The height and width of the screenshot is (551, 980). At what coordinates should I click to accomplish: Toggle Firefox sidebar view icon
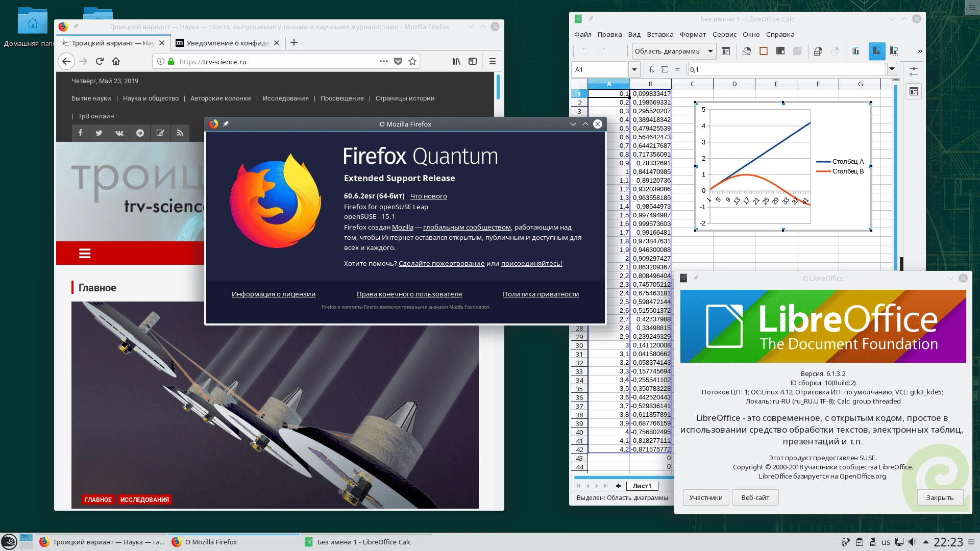pyautogui.click(x=473, y=61)
